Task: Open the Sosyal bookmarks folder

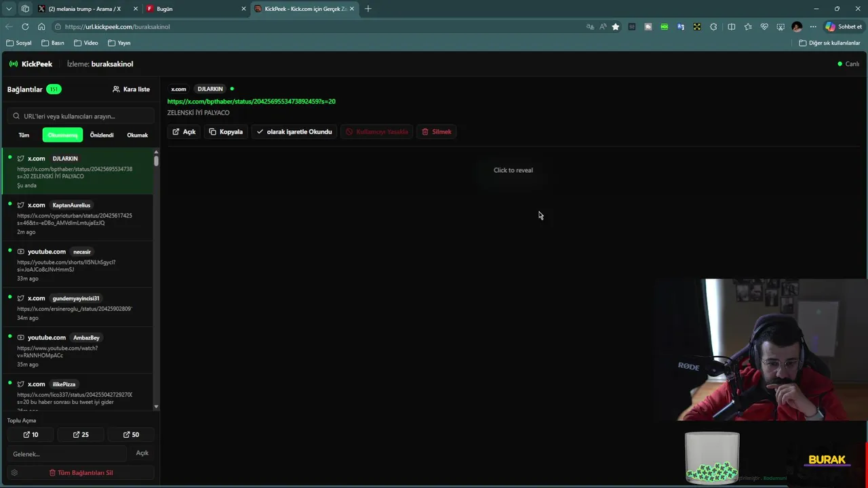Action: coord(19,43)
